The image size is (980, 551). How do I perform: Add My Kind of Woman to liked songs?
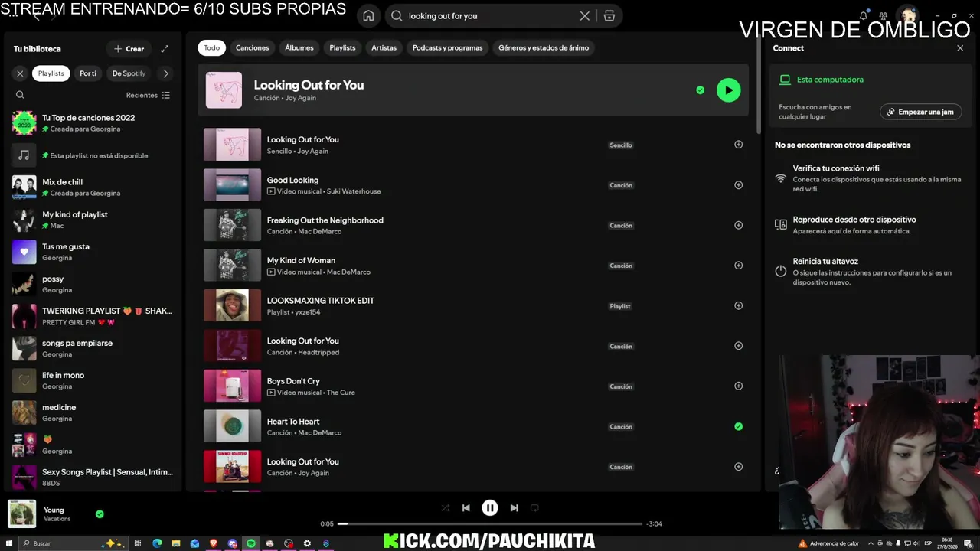(738, 266)
